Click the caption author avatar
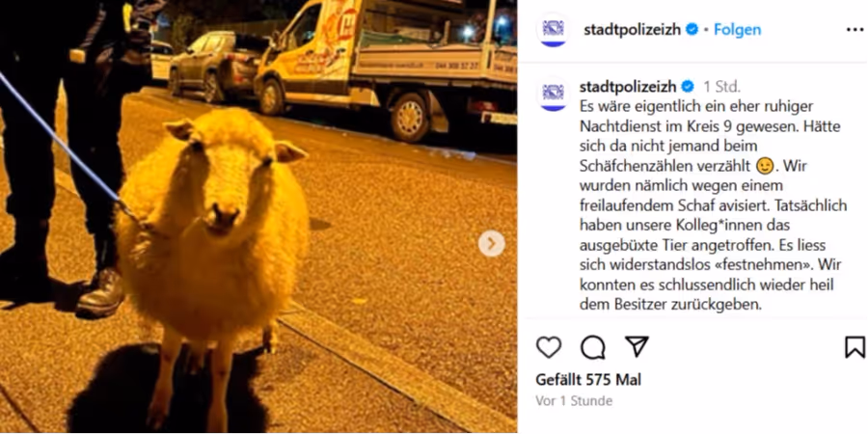868x434 pixels. 553,95
